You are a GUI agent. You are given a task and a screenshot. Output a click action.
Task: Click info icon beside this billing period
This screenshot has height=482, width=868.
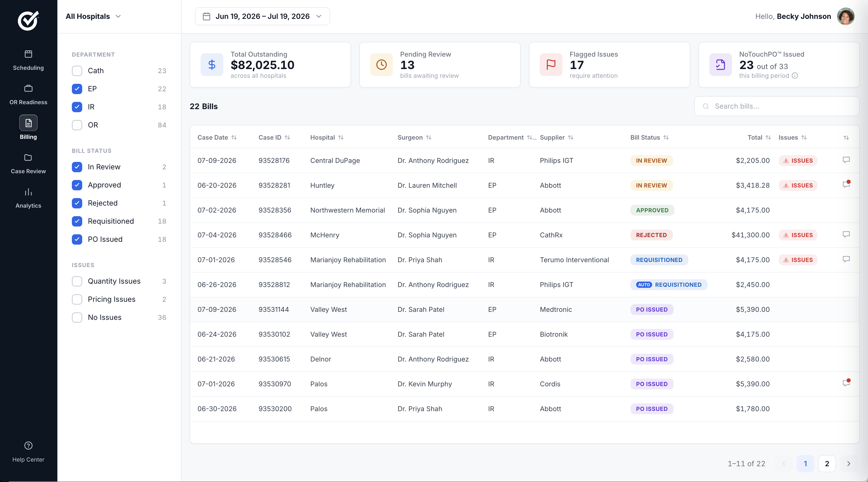pyautogui.click(x=795, y=76)
